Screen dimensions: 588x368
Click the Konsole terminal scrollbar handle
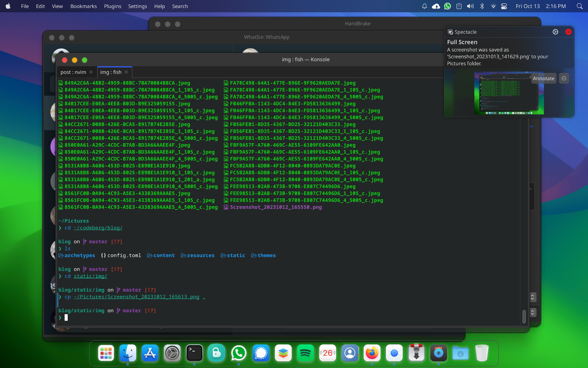(524, 316)
